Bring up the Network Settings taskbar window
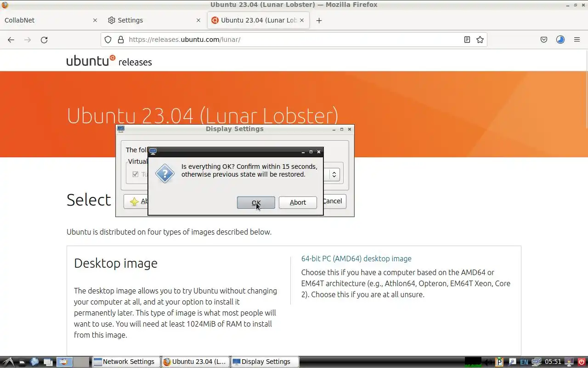The height and width of the screenshot is (368, 588). pyautogui.click(x=126, y=362)
